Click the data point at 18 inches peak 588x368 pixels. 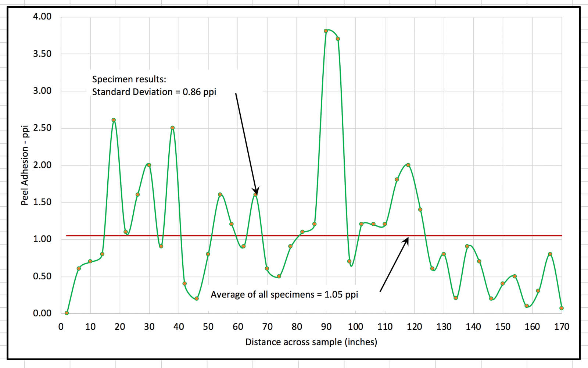(x=114, y=120)
